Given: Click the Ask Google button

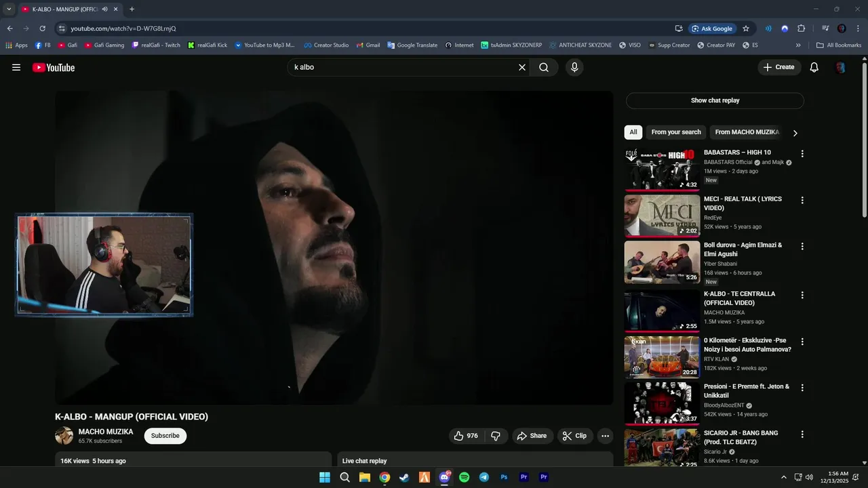Looking at the screenshot, I should click(713, 28).
